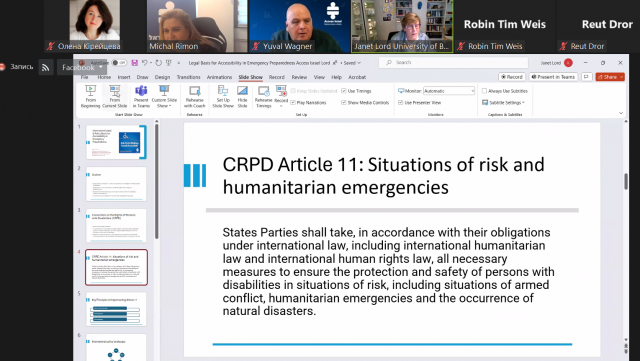The width and height of the screenshot is (640, 361).
Task: Click the RSS broadcast icon beside Запись
Action: click(x=46, y=67)
